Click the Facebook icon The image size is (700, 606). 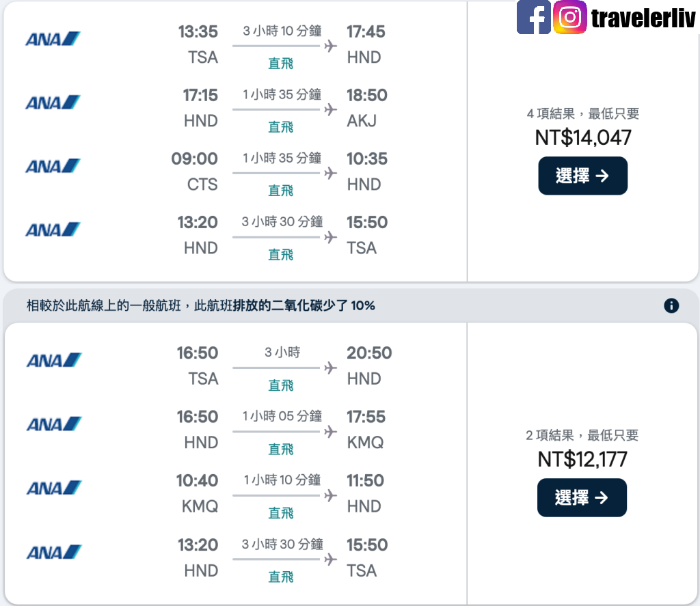(533, 17)
